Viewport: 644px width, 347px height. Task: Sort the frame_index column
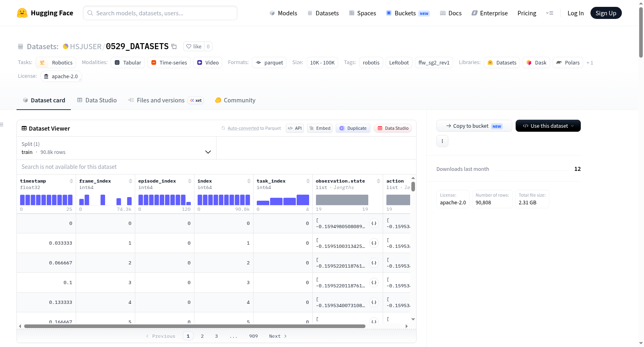click(130, 181)
